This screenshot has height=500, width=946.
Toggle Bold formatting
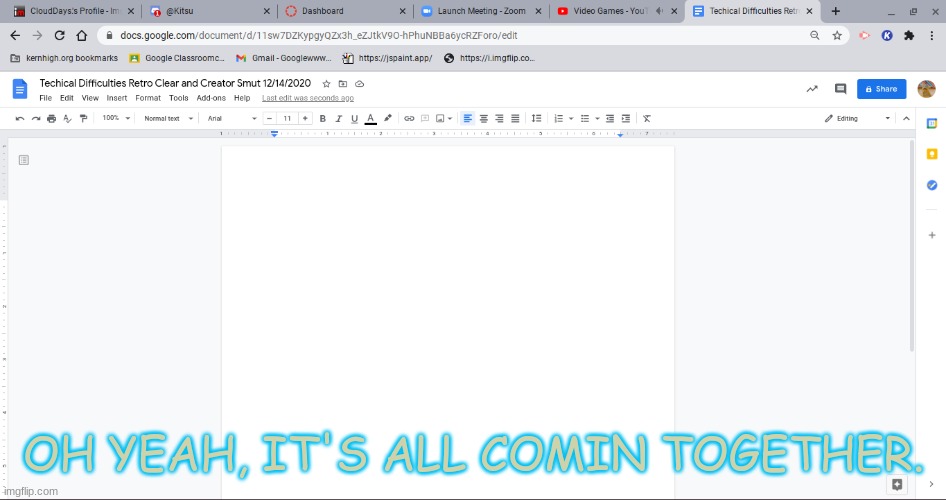323,118
